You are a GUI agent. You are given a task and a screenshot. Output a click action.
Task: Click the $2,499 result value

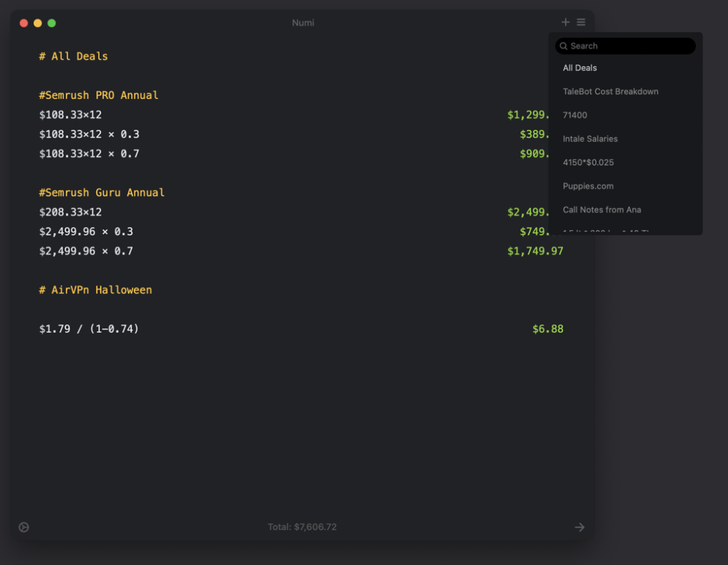coord(528,212)
